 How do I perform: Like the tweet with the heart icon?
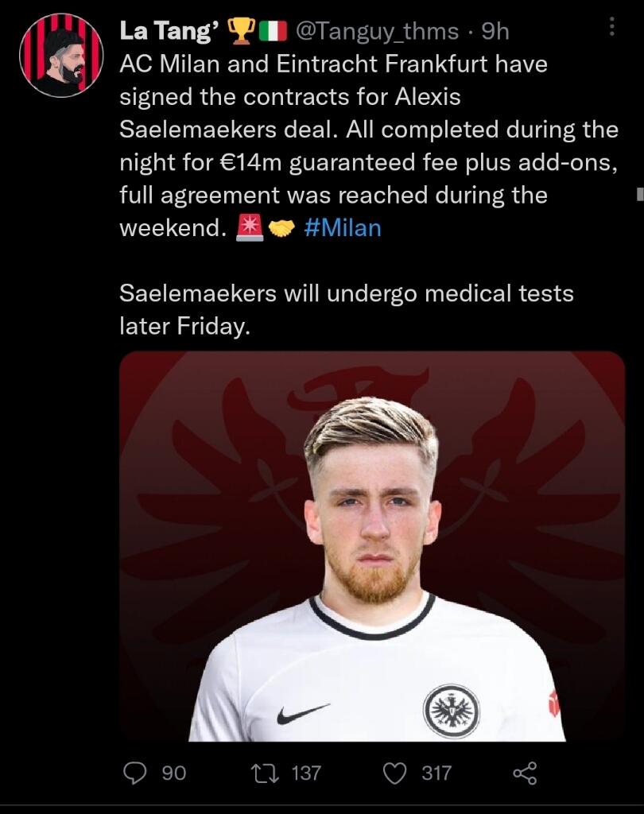pos(394,773)
